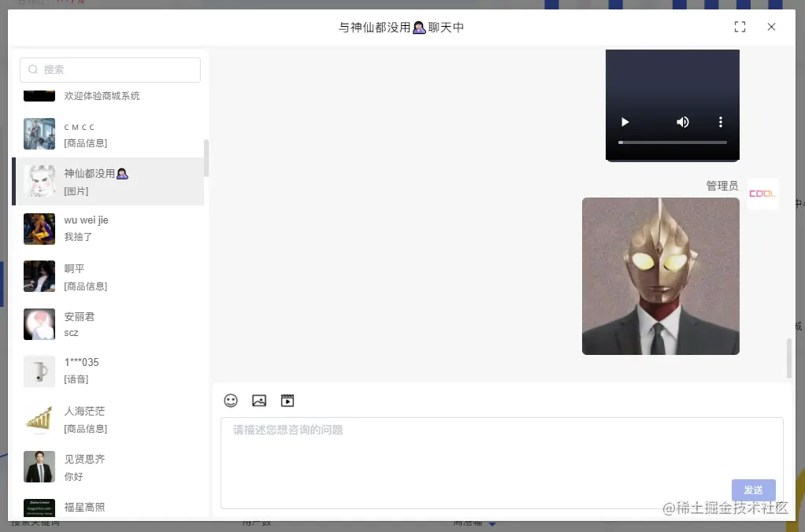Viewport: 805px width, 532px height.
Task: Open video more options menu
Action: [720, 122]
